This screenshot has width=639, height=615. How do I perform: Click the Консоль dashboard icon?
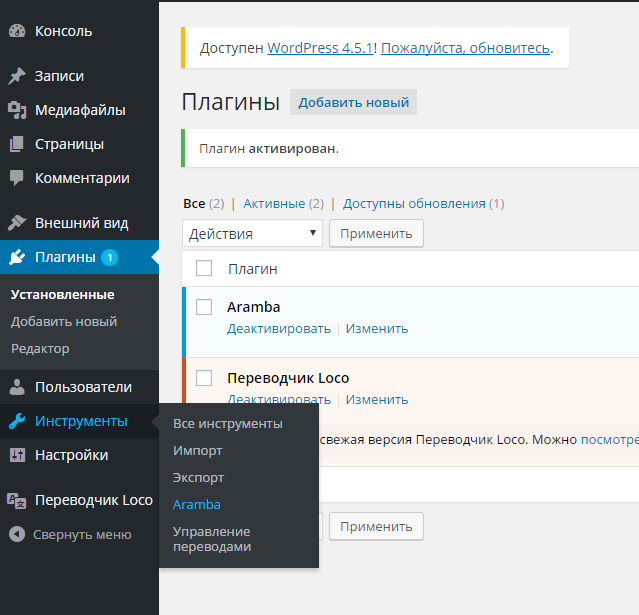[17, 31]
